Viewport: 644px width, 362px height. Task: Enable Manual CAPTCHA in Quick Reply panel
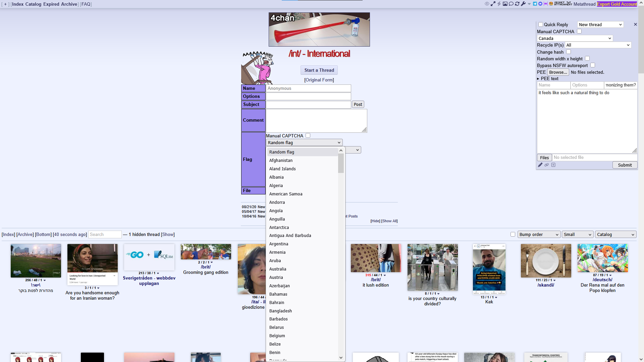(579, 31)
